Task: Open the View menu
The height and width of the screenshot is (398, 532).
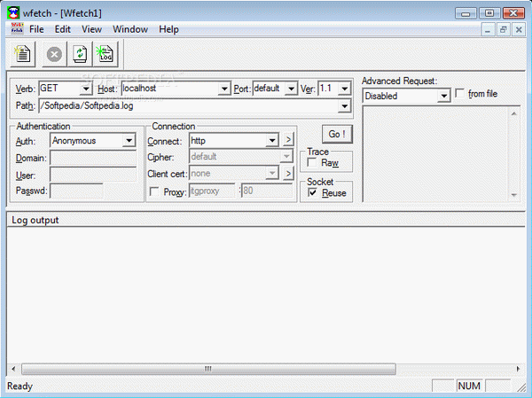Action: [x=91, y=29]
